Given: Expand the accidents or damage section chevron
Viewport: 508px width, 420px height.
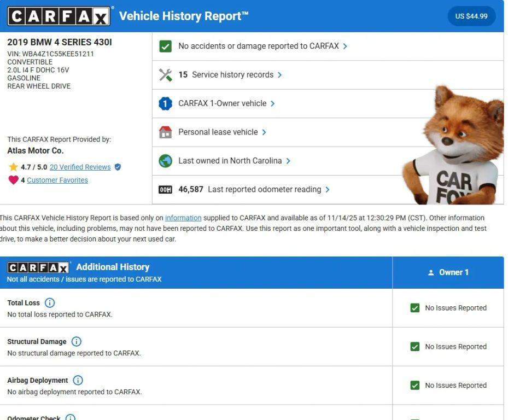Looking at the screenshot, I should point(344,46).
